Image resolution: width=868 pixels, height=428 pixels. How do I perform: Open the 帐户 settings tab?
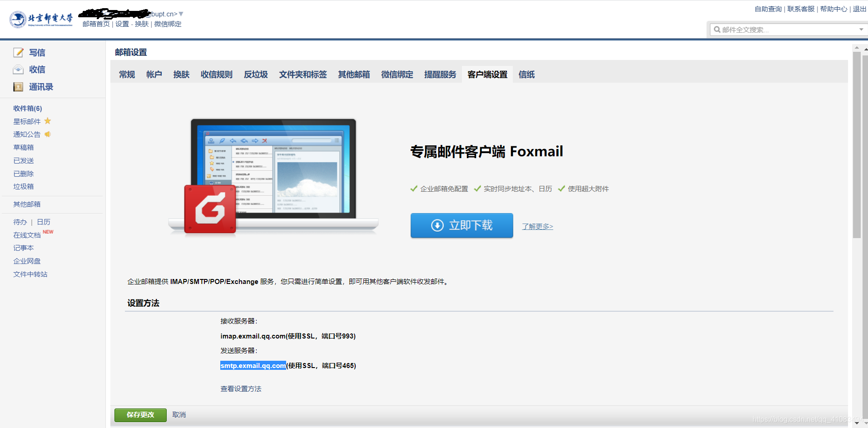point(154,75)
